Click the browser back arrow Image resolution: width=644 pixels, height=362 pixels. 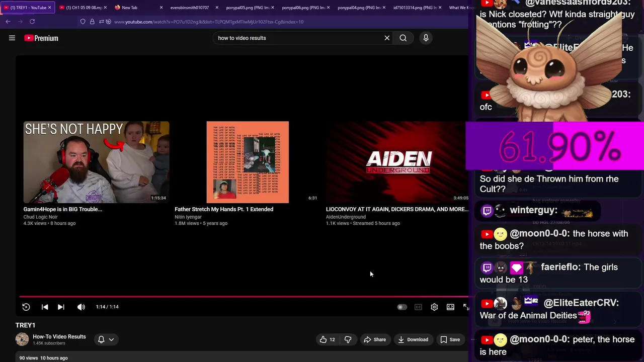[8, 22]
